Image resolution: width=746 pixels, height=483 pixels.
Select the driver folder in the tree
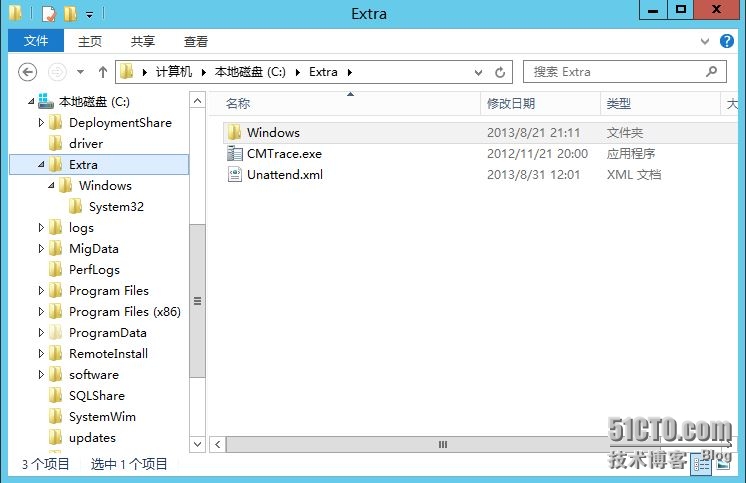click(x=86, y=143)
